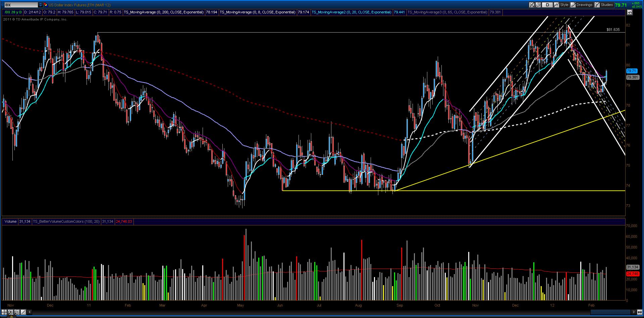This screenshot has height=318, width=644.
Task: Open the Studies menu
Action: click(x=604, y=5)
